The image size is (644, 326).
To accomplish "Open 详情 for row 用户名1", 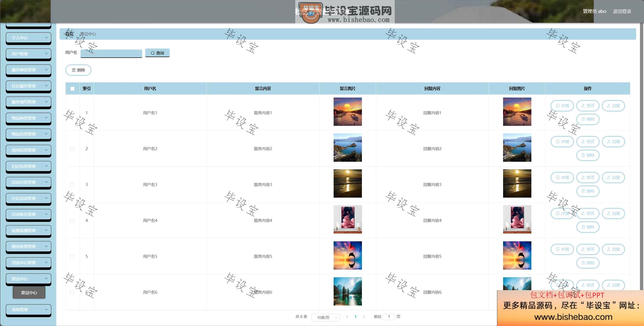I will pyautogui.click(x=562, y=106).
